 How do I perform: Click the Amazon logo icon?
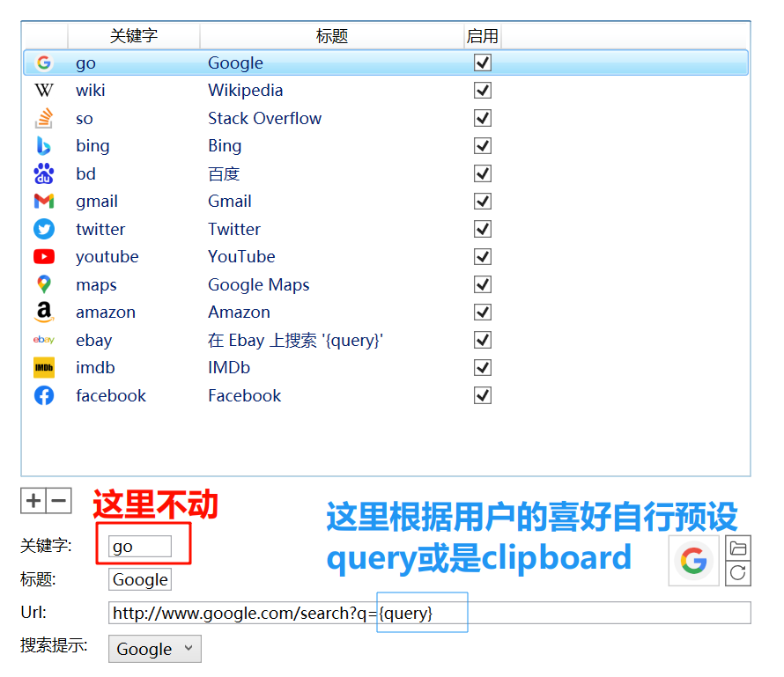point(44,313)
